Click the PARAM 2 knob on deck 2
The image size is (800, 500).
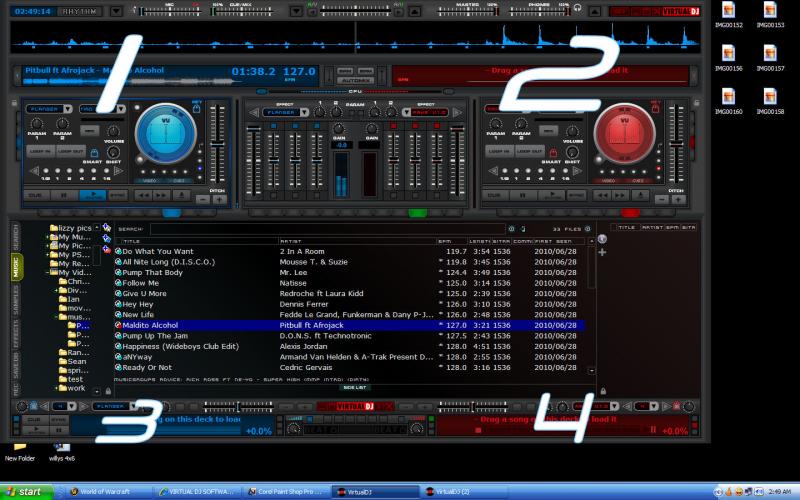521,123
